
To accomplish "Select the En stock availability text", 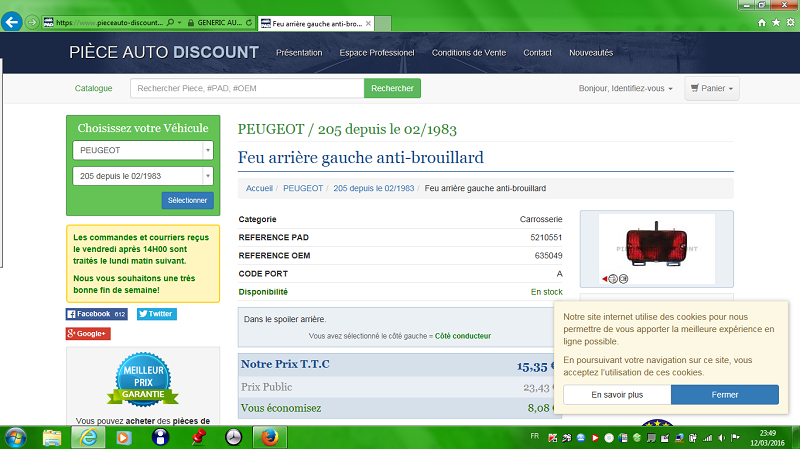I will (x=546, y=292).
